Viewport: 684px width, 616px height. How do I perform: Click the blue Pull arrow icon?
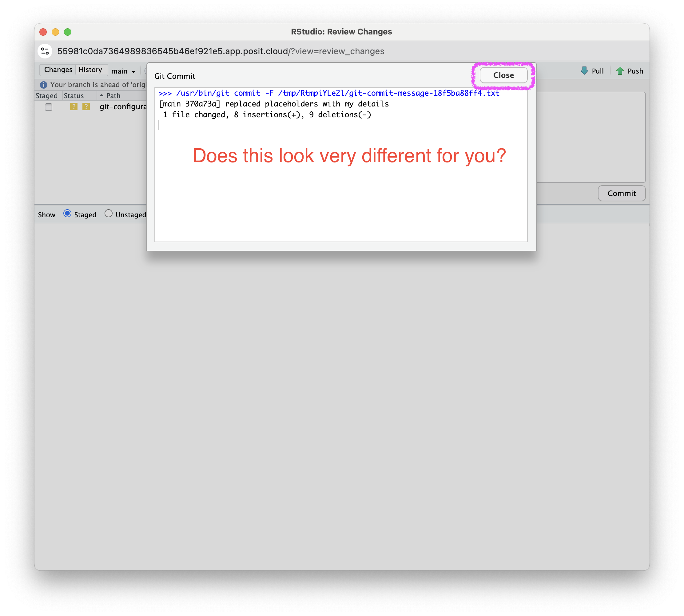584,71
